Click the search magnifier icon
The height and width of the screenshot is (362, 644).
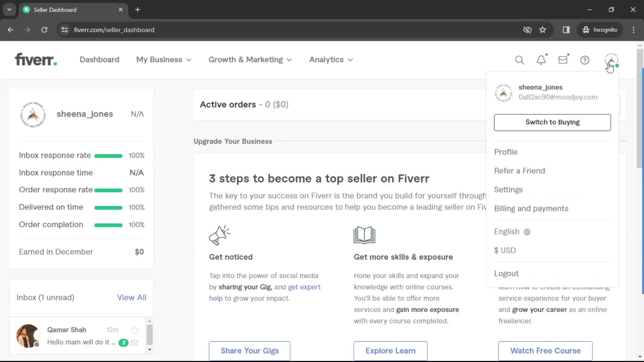[x=519, y=59]
